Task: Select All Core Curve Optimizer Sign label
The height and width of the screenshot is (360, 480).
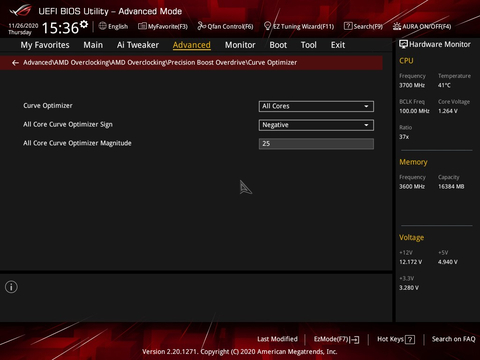Action: [68, 124]
